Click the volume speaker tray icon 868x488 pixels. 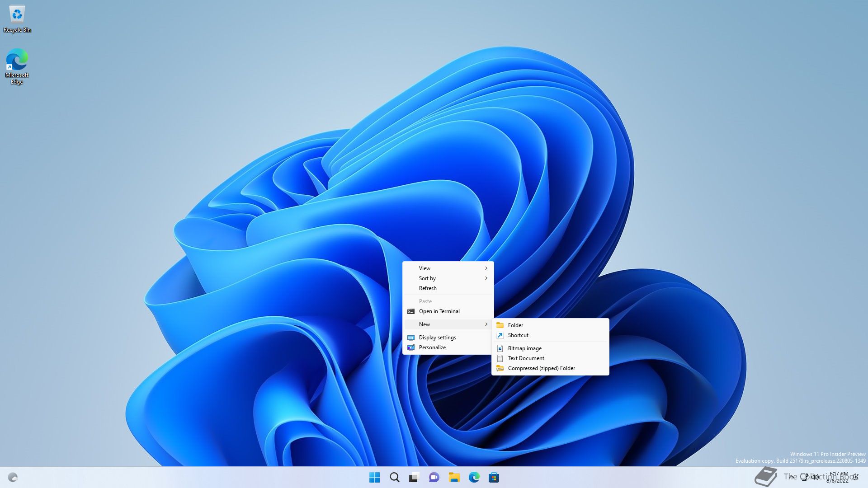[815, 477]
